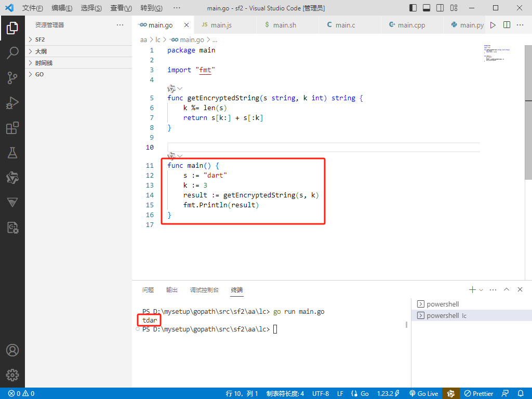Open the Manage gear icon
Image resolution: width=532 pixels, height=399 pixels.
tap(12, 375)
